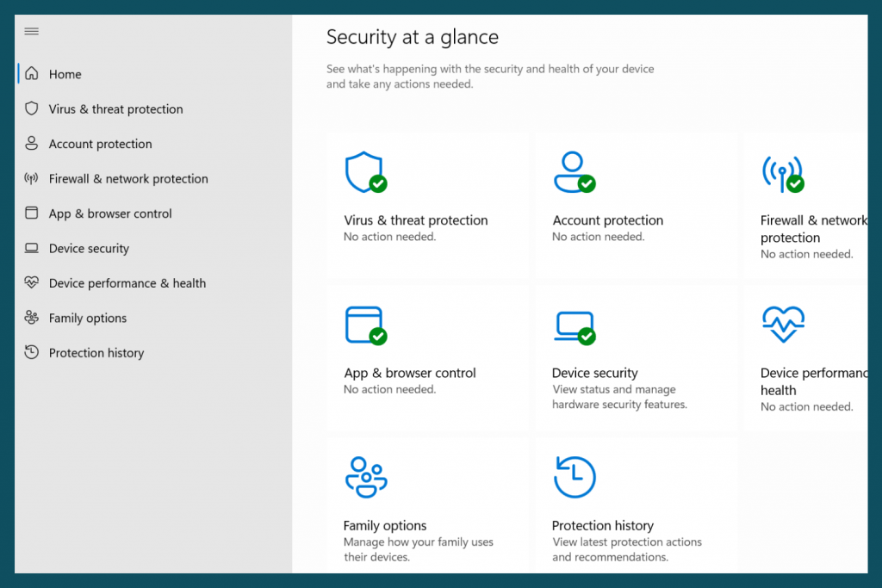The width and height of the screenshot is (882, 588).
Task: Click the Account protection person icon
Action: pos(575,171)
